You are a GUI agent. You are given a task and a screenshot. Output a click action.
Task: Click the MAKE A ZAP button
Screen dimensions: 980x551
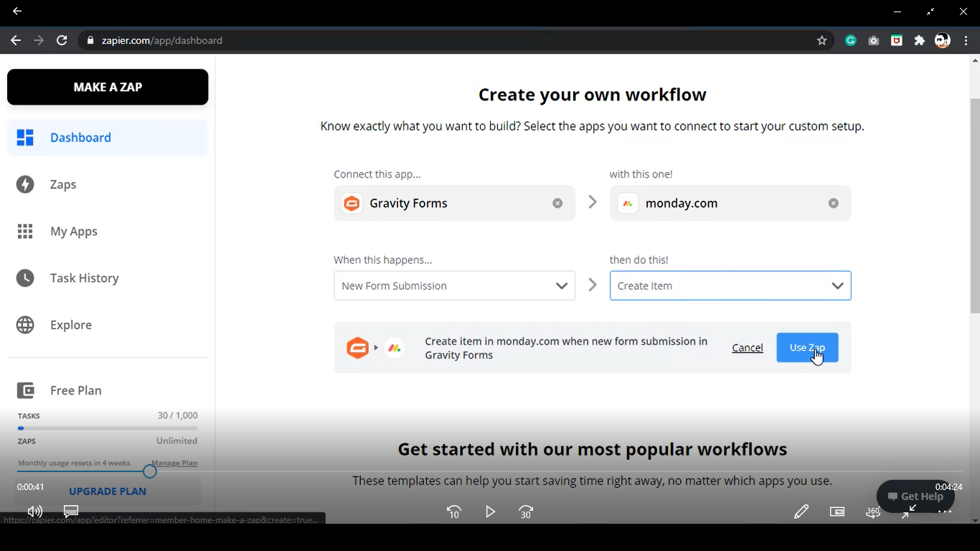click(108, 87)
